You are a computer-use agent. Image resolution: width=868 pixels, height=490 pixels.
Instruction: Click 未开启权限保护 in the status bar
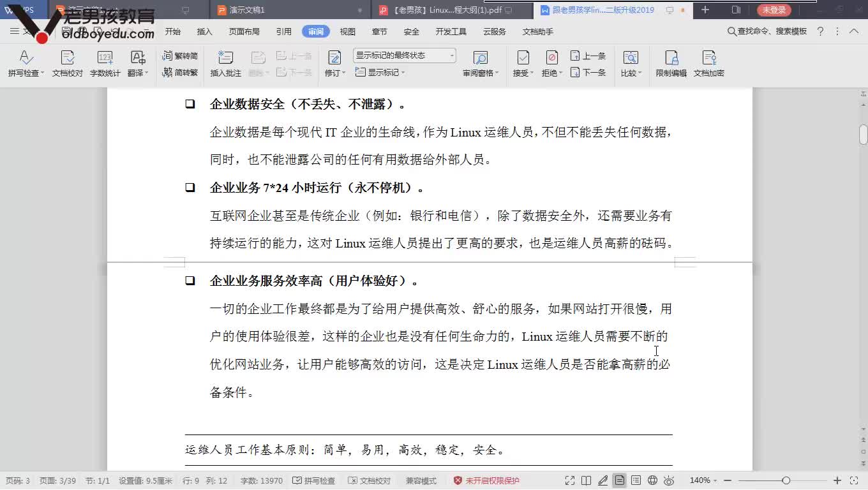tap(486, 481)
